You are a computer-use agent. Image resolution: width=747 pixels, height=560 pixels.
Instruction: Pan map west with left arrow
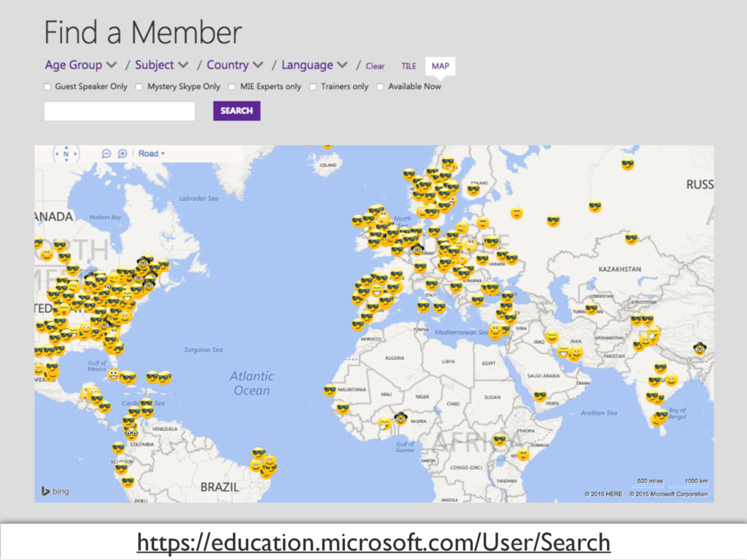[57, 154]
